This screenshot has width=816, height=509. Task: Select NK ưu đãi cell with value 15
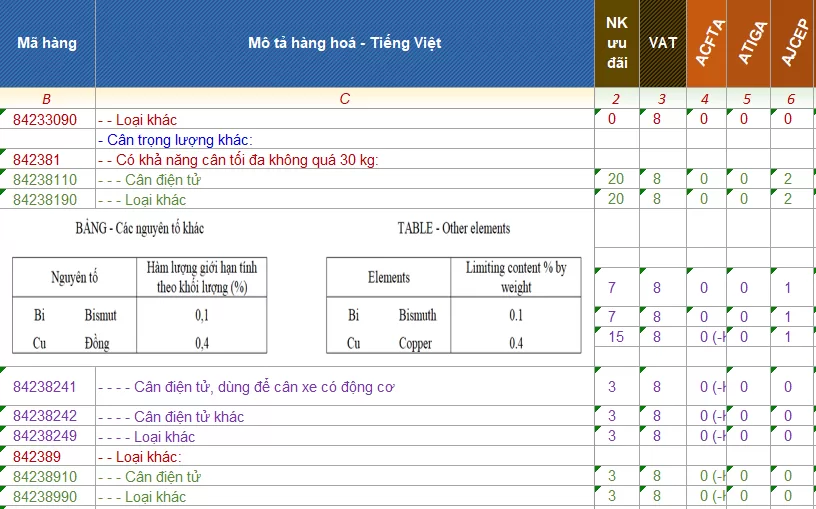pos(617,337)
